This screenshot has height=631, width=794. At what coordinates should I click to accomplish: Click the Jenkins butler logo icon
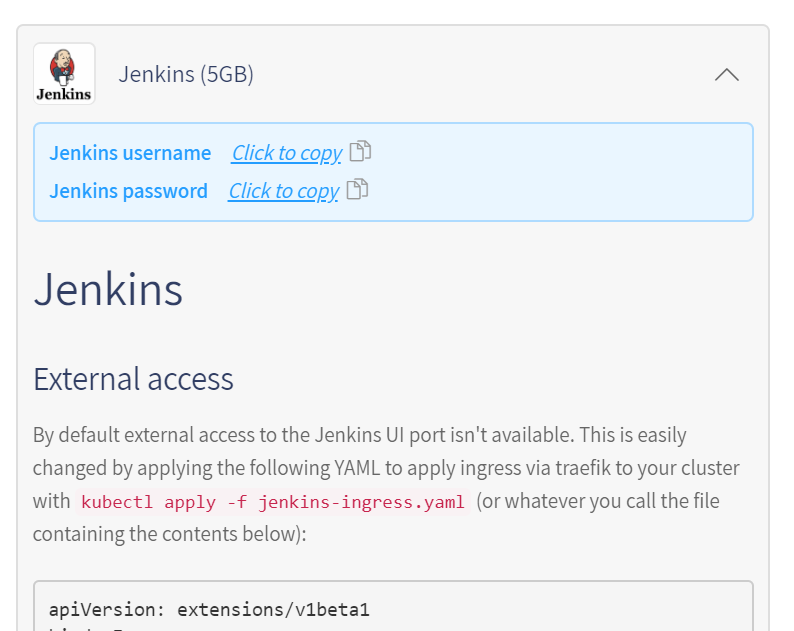point(64,74)
